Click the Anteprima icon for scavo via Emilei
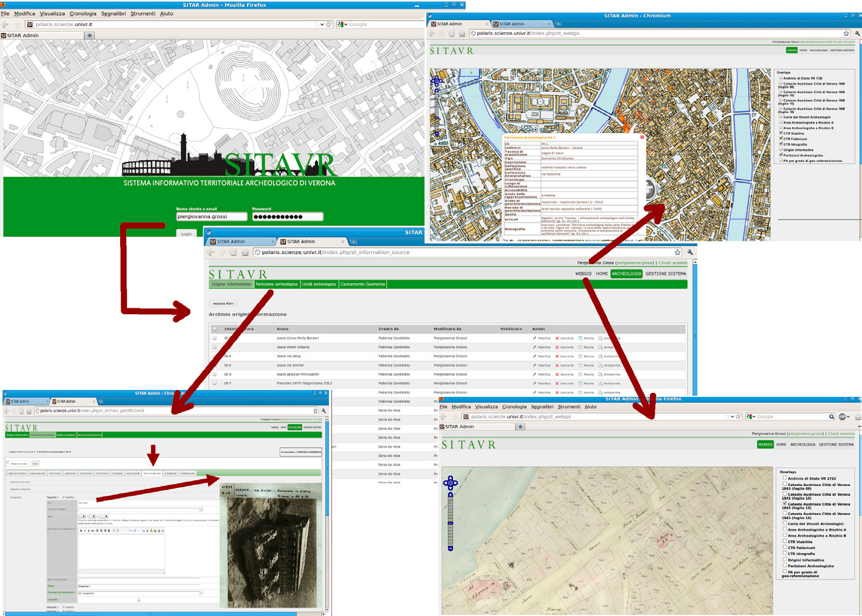Screen dimensions: 862x616 click(x=601, y=365)
